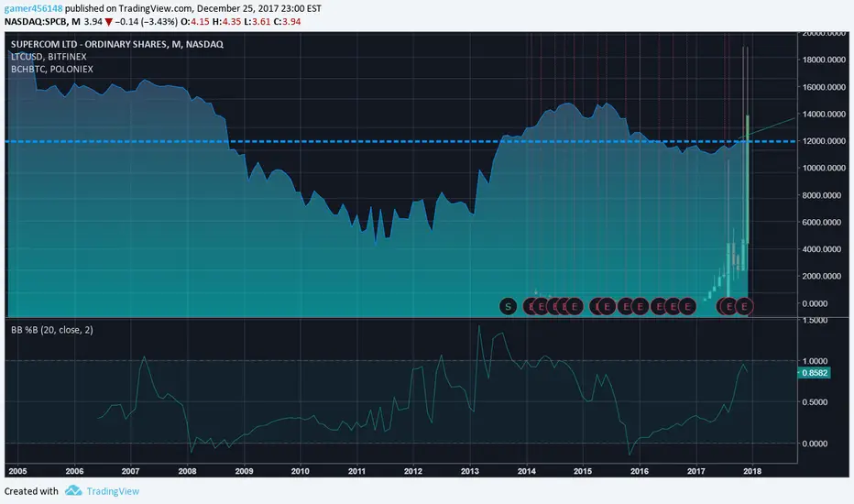Click the 2014 year label

[x=527, y=471]
